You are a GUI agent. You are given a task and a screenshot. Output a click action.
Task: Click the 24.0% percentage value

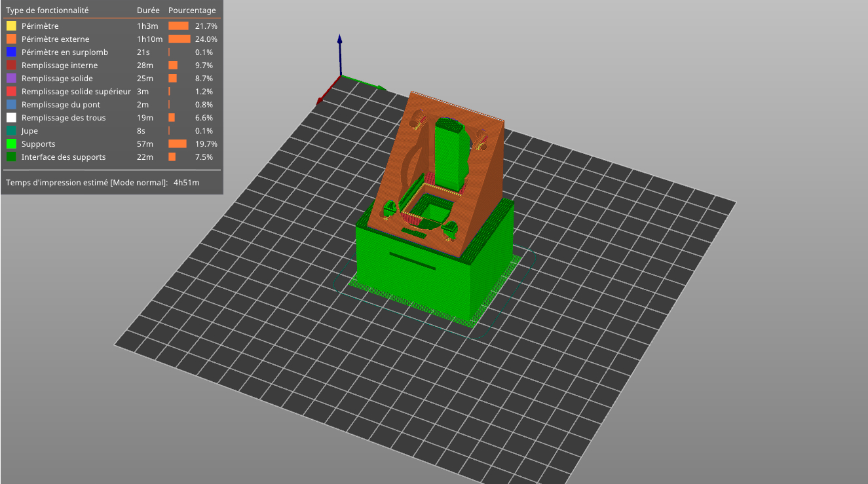point(206,39)
